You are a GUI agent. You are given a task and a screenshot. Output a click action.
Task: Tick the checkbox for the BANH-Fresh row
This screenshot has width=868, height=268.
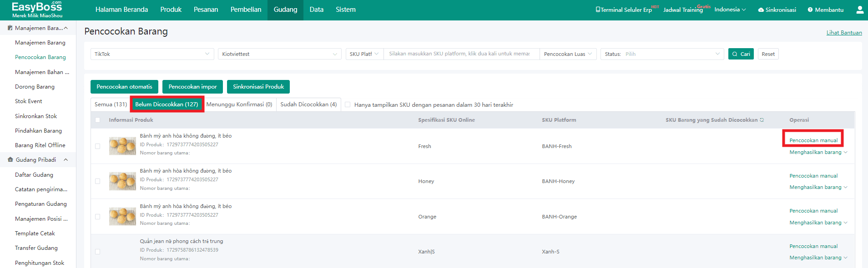(x=97, y=146)
